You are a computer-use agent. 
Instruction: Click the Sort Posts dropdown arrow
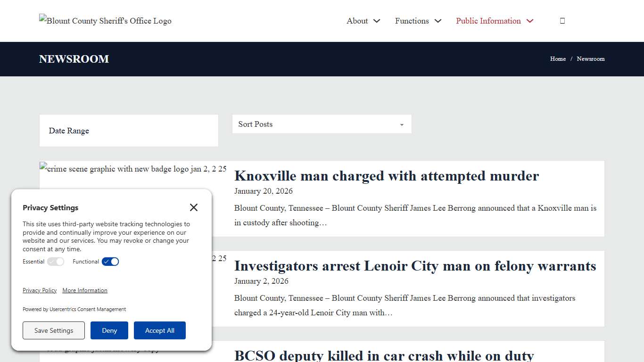402,124
